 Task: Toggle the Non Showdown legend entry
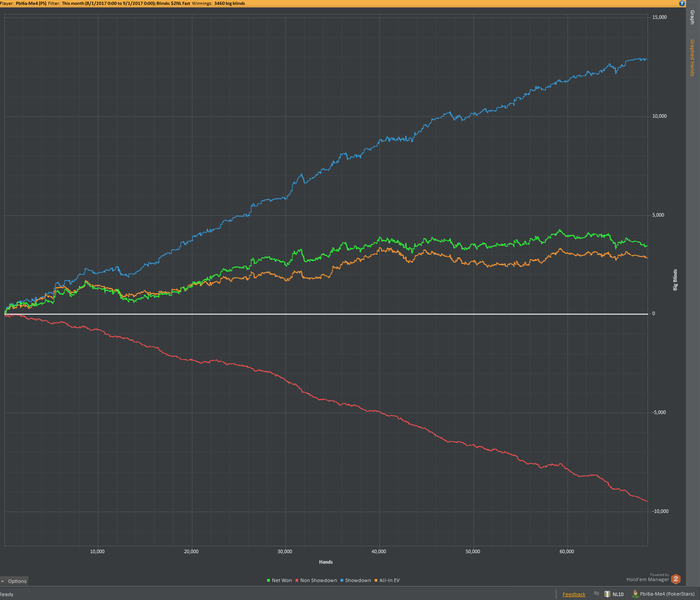coord(316,580)
